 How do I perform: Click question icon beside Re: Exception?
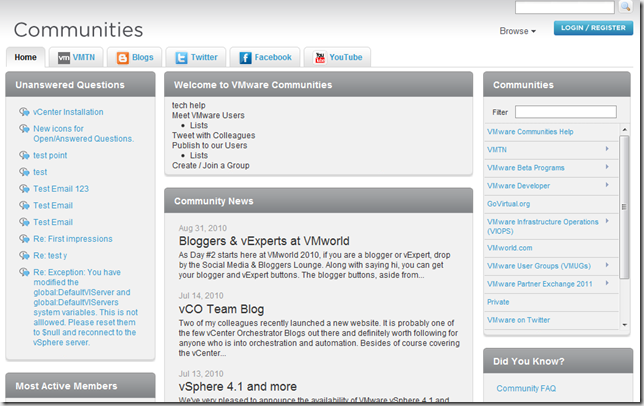click(x=24, y=272)
